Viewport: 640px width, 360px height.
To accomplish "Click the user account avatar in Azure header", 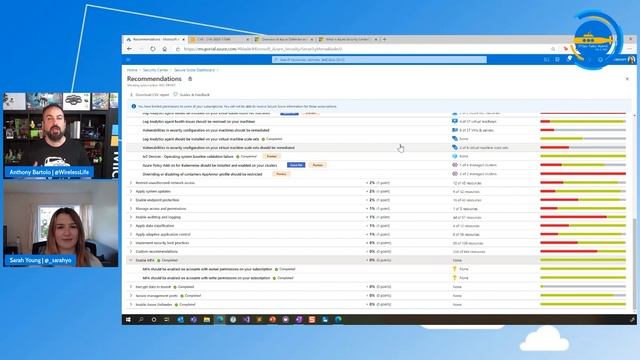I will coord(631,60).
